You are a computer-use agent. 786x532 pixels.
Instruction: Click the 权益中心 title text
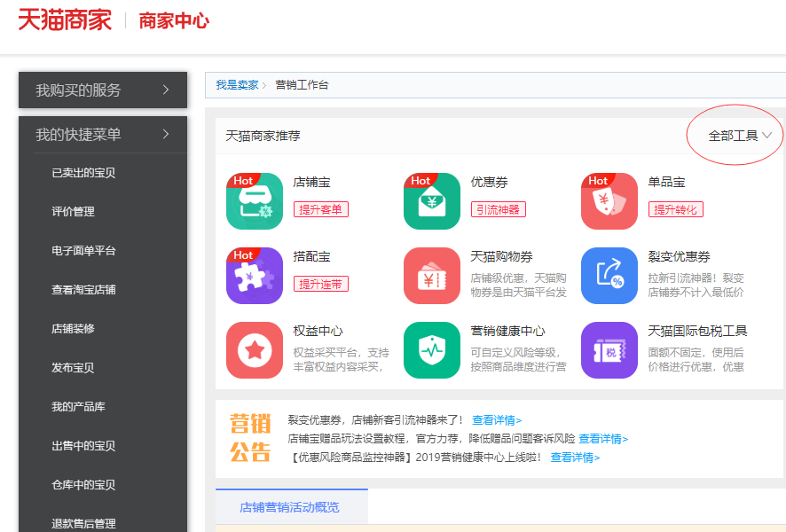click(318, 331)
